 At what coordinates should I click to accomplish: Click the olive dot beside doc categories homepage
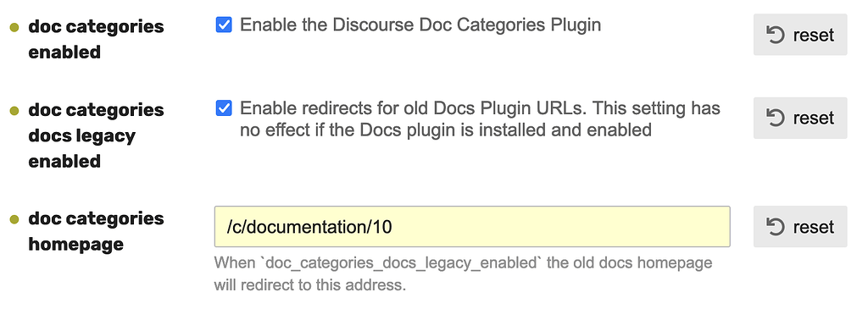point(15,219)
